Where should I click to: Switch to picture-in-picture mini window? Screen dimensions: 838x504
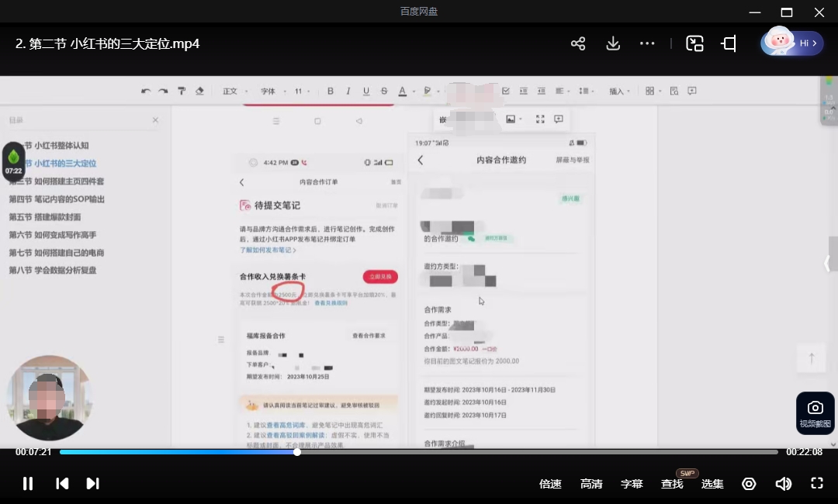(694, 43)
